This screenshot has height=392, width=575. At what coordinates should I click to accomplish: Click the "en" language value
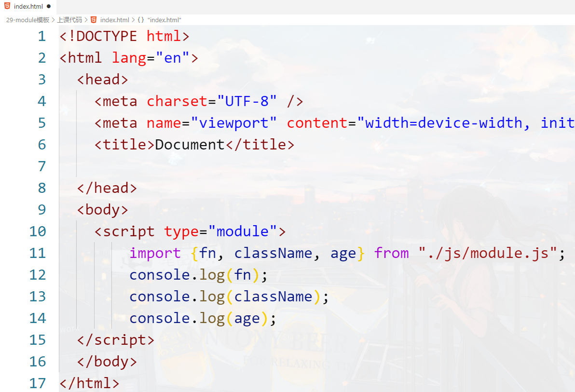(x=172, y=58)
